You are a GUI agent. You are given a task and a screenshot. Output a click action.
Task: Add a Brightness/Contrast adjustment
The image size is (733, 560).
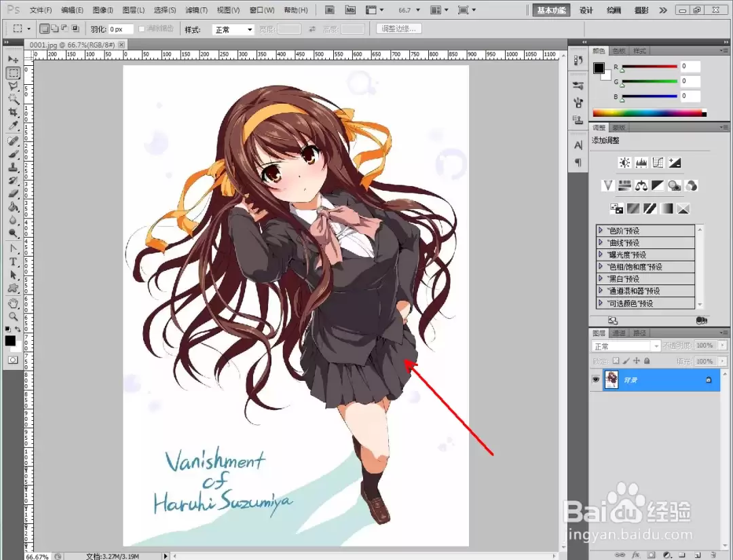point(624,162)
